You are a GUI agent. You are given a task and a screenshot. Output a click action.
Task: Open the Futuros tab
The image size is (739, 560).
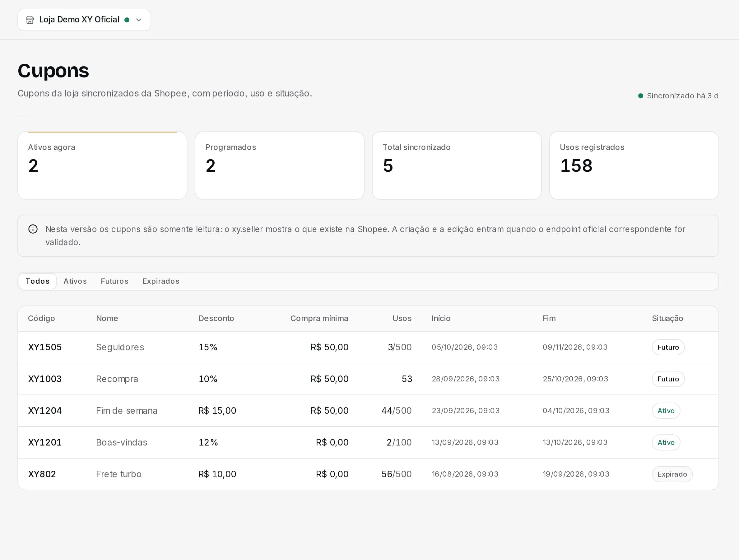point(114,281)
